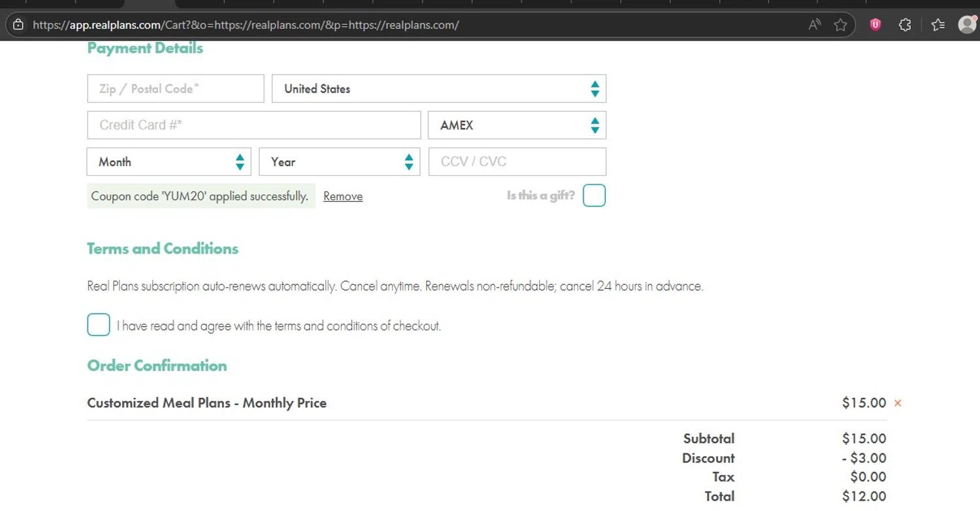Open the expiration Year dropdown

point(339,161)
